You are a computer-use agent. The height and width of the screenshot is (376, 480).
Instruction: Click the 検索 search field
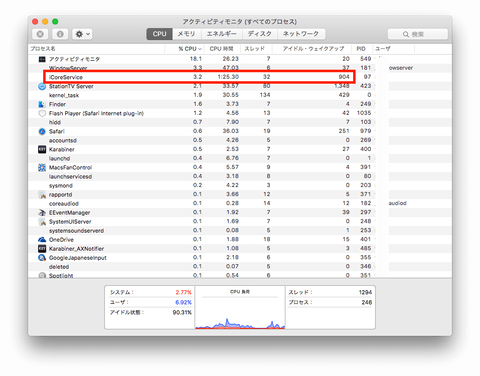(418, 34)
